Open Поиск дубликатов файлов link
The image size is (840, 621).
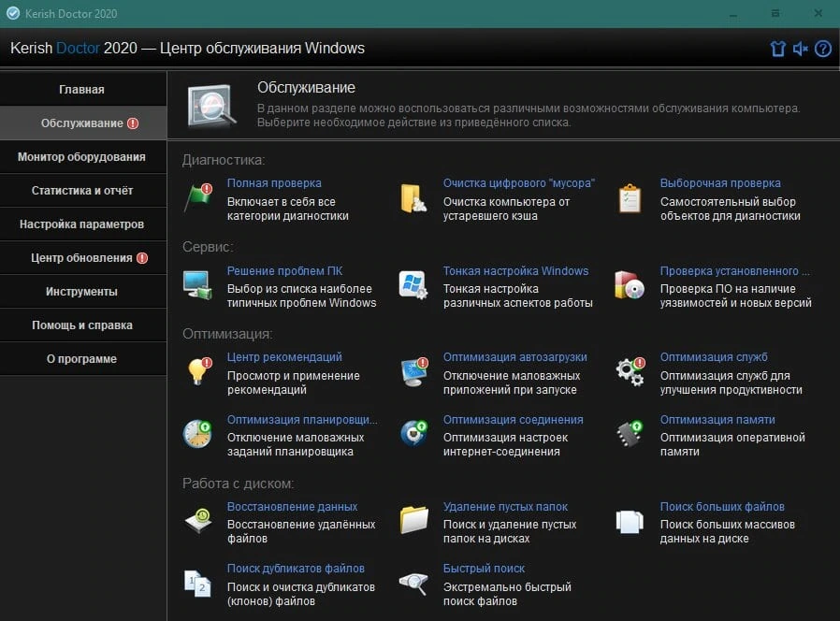click(296, 568)
